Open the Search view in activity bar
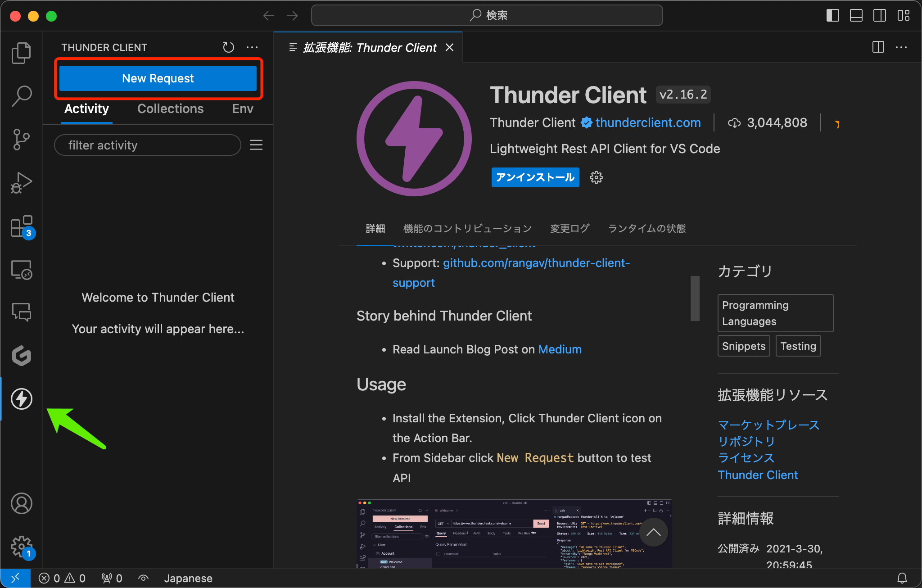 [x=21, y=96]
